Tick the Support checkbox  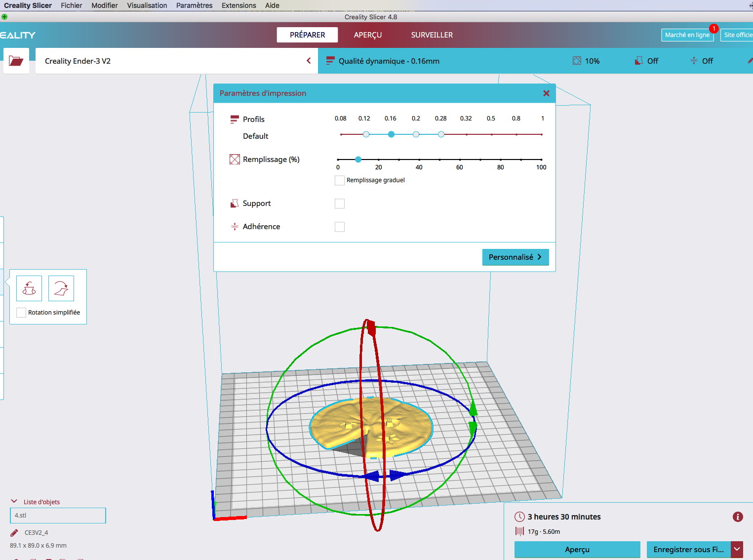point(340,203)
